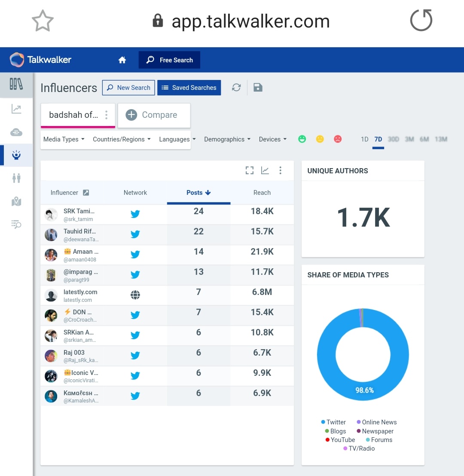
Task: Click the 1.7K unique authors value
Action: click(x=363, y=217)
